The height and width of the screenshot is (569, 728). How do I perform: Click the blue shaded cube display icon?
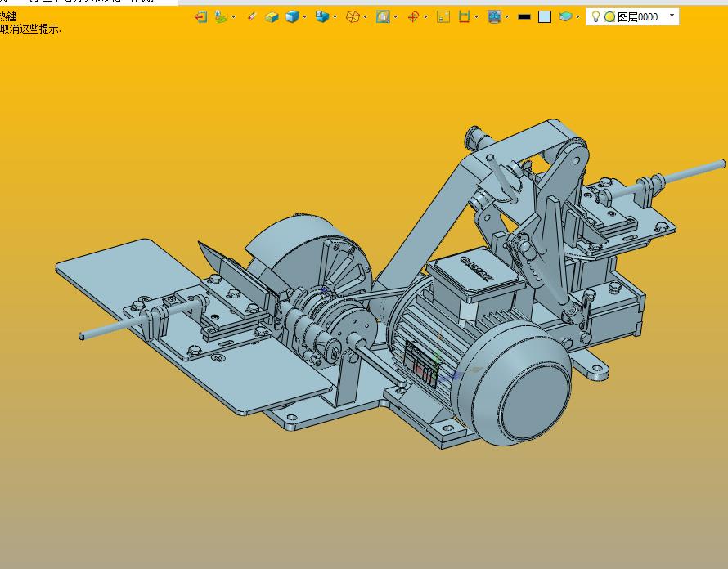(292, 17)
